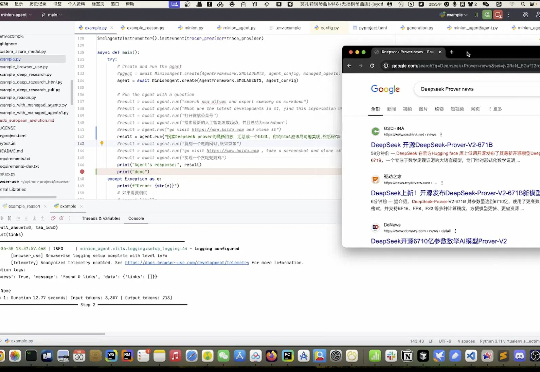Open Notion from the Dock
This screenshot has width=540, height=372.
pos(407,356)
